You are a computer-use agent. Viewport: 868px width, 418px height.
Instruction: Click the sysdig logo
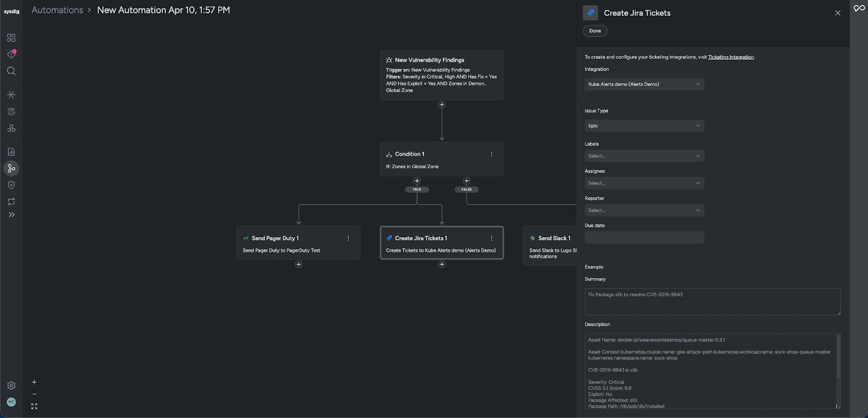pyautogui.click(x=11, y=11)
